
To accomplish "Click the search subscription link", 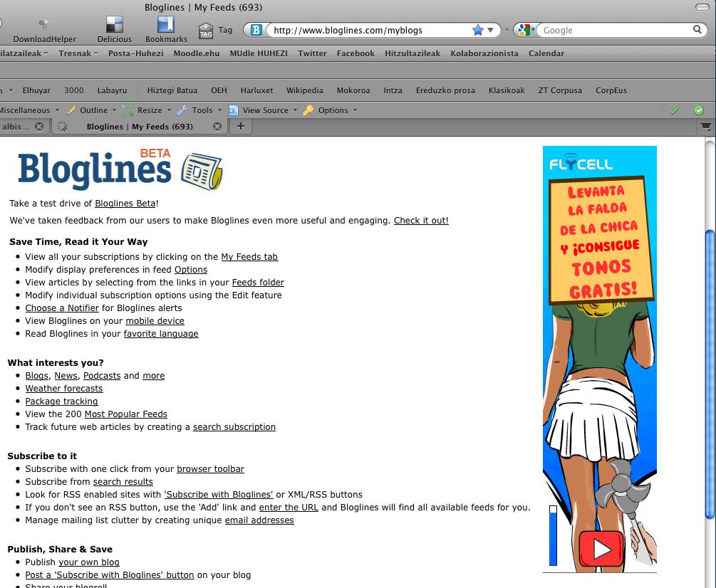I will 234,426.
